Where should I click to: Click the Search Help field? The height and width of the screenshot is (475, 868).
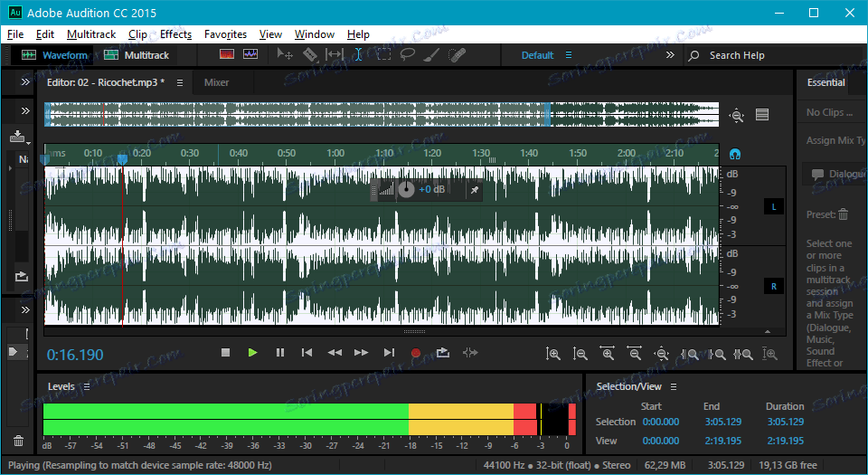[x=737, y=55]
